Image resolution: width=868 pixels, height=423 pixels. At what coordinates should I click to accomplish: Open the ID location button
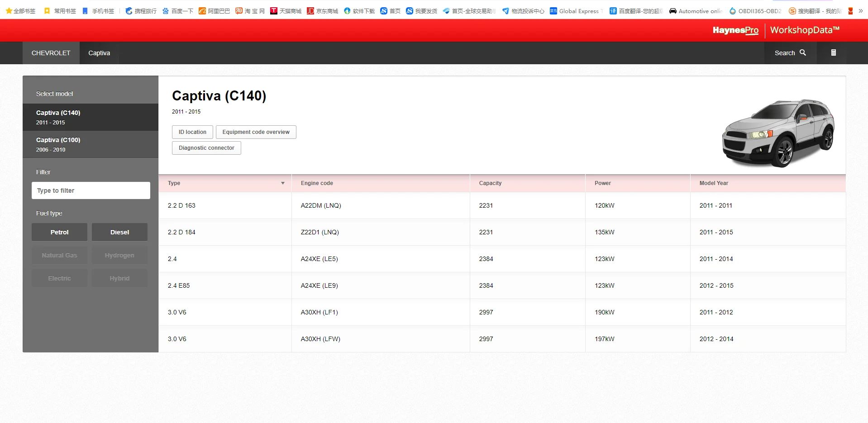tap(192, 132)
